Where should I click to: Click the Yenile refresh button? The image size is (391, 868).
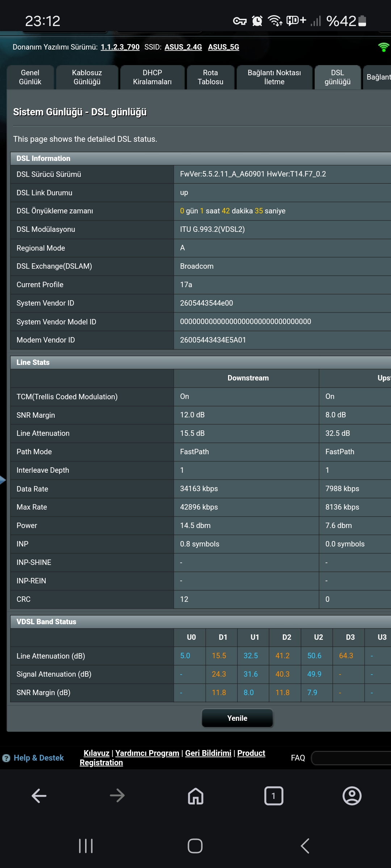pyautogui.click(x=237, y=718)
